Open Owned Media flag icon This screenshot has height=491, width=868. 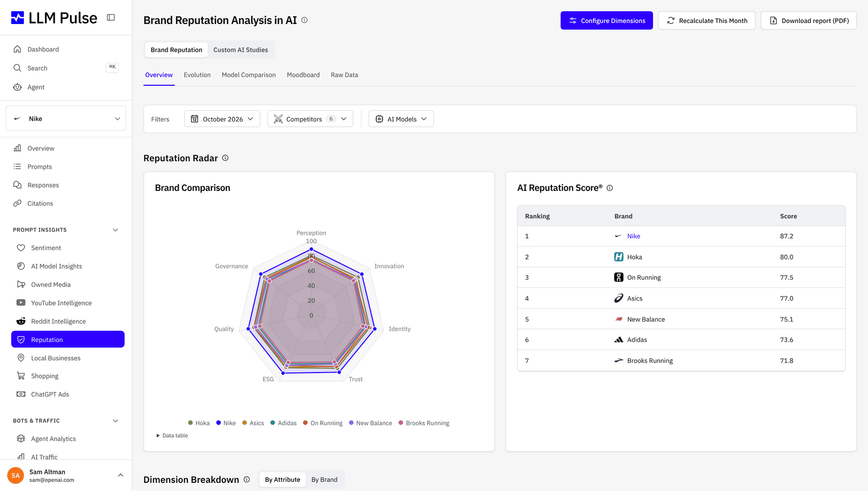pos(21,284)
